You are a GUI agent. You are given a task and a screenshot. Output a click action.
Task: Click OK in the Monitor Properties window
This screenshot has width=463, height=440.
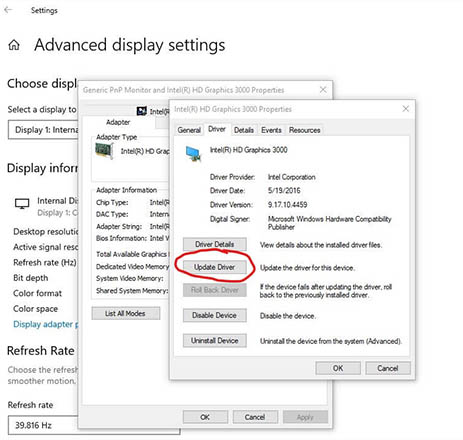click(205, 417)
